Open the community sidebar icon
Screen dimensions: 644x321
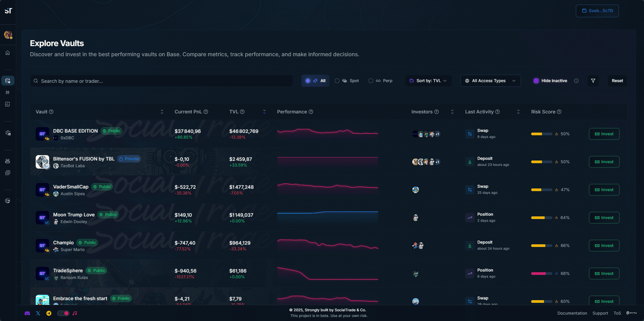[x=8, y=161]
